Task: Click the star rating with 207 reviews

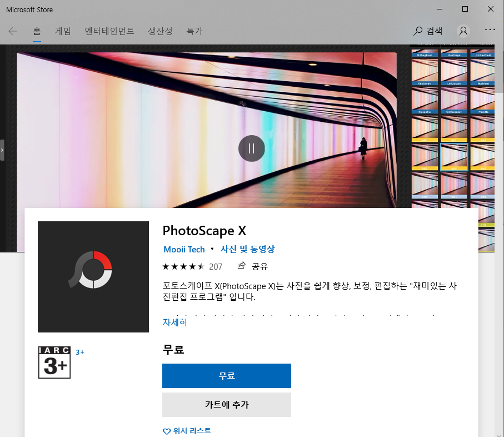Action: [192, 266]
